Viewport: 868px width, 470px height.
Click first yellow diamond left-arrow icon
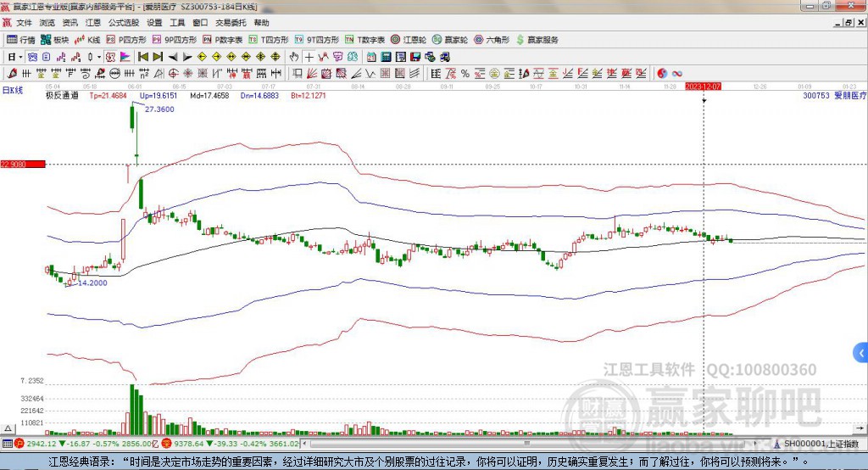click(202, 57)
